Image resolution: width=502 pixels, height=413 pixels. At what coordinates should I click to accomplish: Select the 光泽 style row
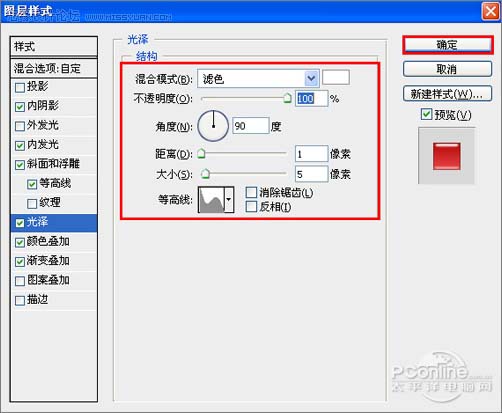pos(54,223)
